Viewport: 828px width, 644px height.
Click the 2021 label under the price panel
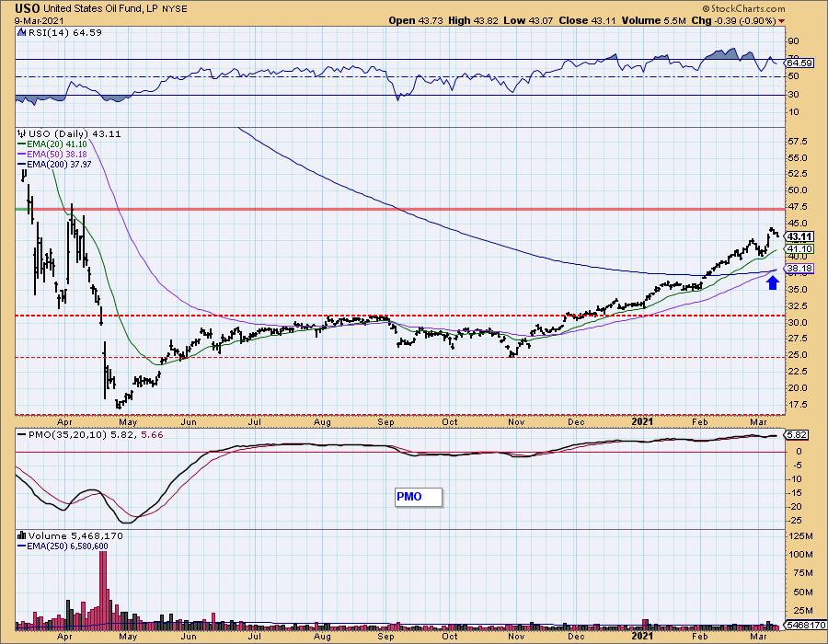click(x=643, y=421)
